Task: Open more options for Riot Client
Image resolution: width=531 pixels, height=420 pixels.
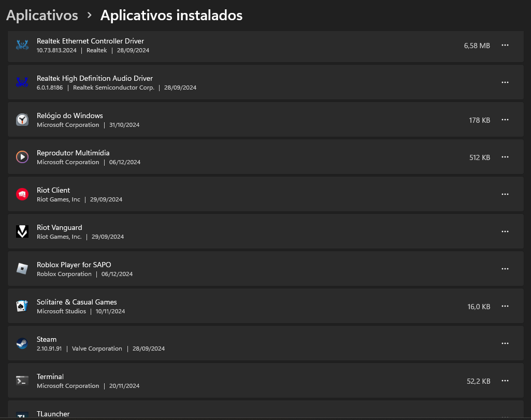Action: tap(505, 194)
